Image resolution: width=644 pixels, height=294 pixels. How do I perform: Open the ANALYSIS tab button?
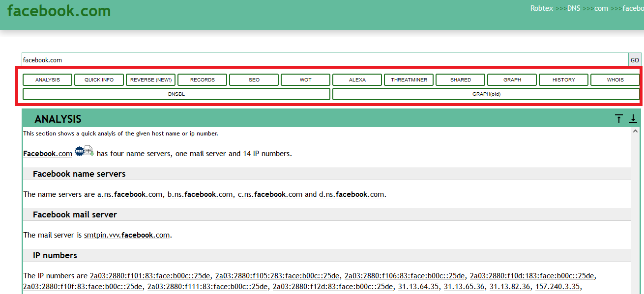(x=48, y=80)
